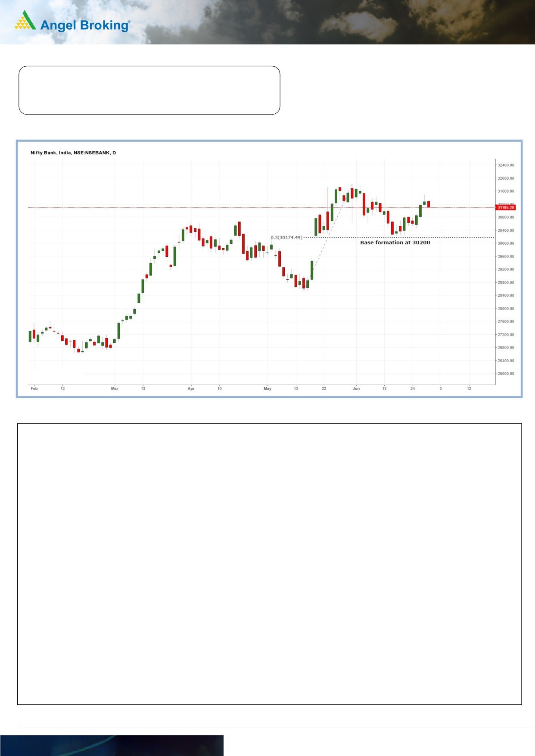This screenshot has width=535, height=756.
Task: Click inside the large empty commentary box
Action: coord(269,564)
